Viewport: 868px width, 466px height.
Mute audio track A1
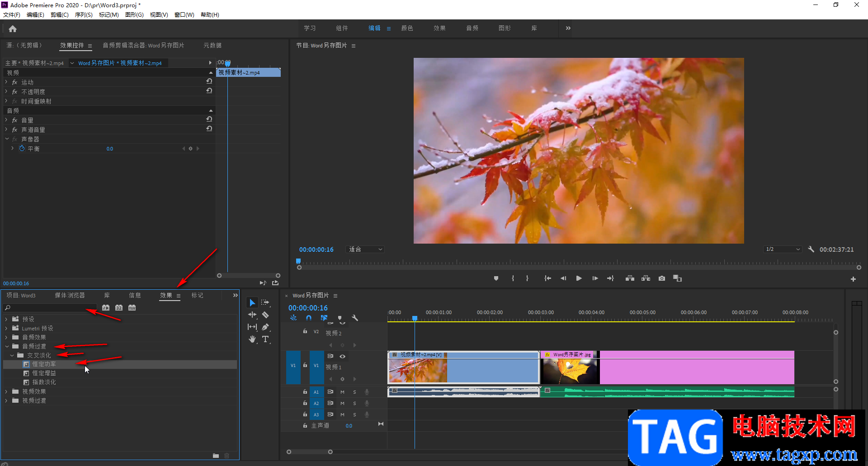pyautogui.click(x=342, y=392)
